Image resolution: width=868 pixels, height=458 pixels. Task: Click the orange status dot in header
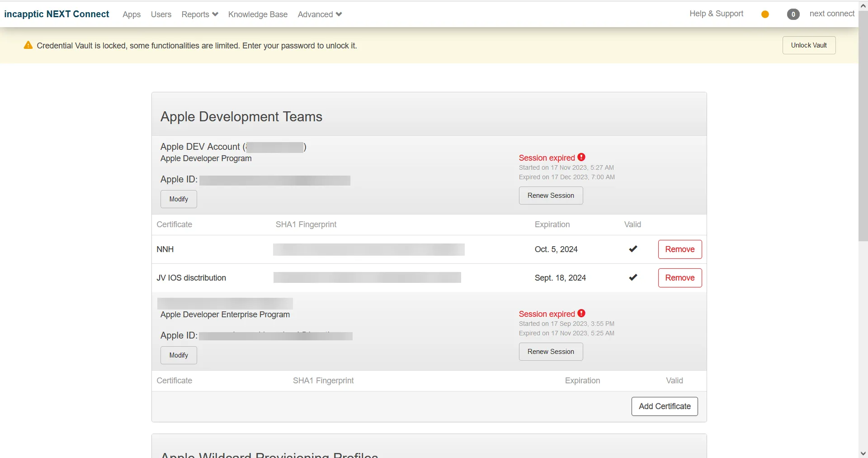click(765, 14)
